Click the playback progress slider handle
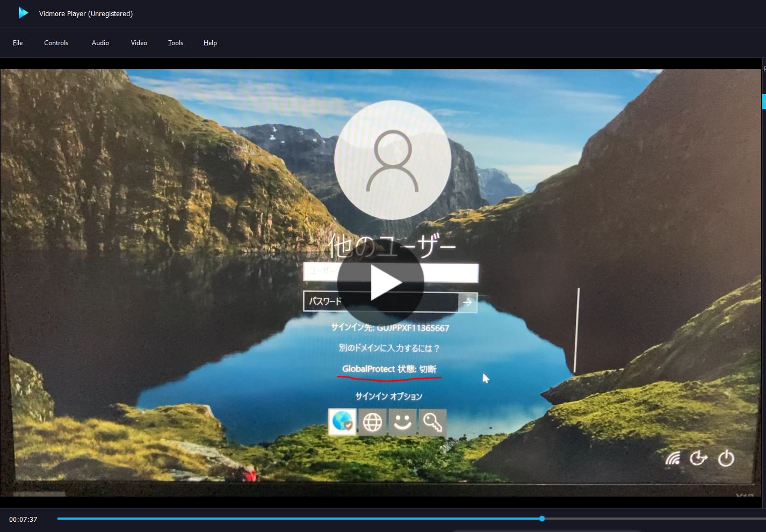Viewport: 766px width, 532px height. 542,519
